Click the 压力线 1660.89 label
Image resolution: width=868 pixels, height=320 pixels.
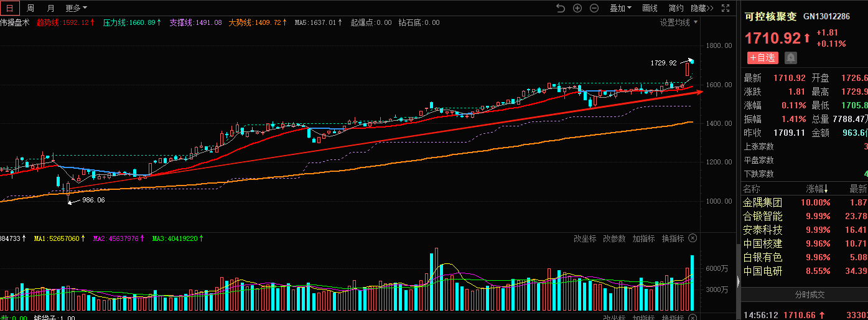tap(132, 22)
